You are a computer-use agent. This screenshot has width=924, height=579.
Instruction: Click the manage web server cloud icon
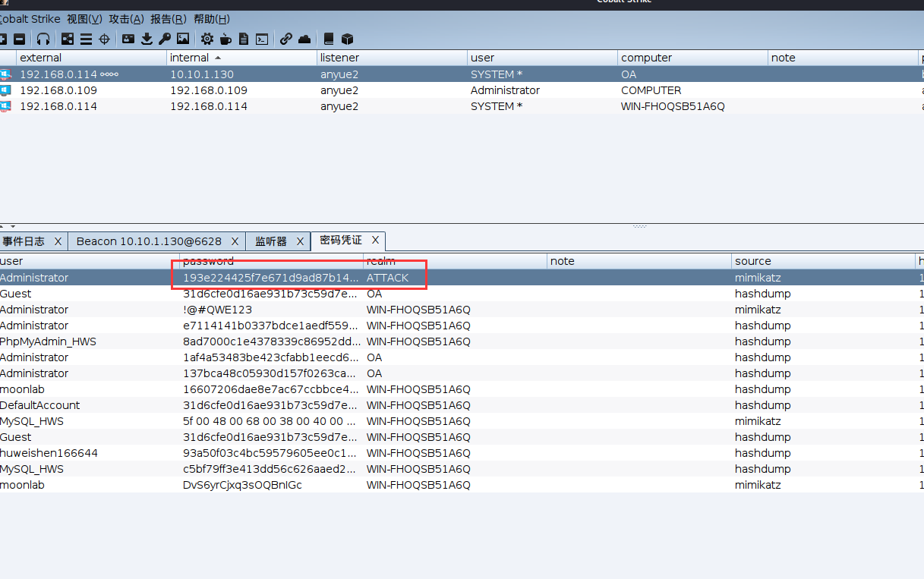point(304,39)
